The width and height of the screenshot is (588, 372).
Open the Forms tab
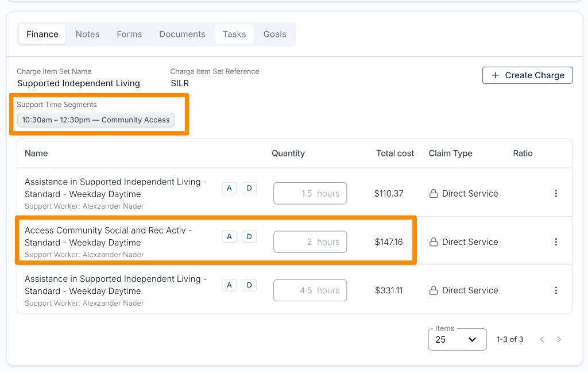click(129, 34)
